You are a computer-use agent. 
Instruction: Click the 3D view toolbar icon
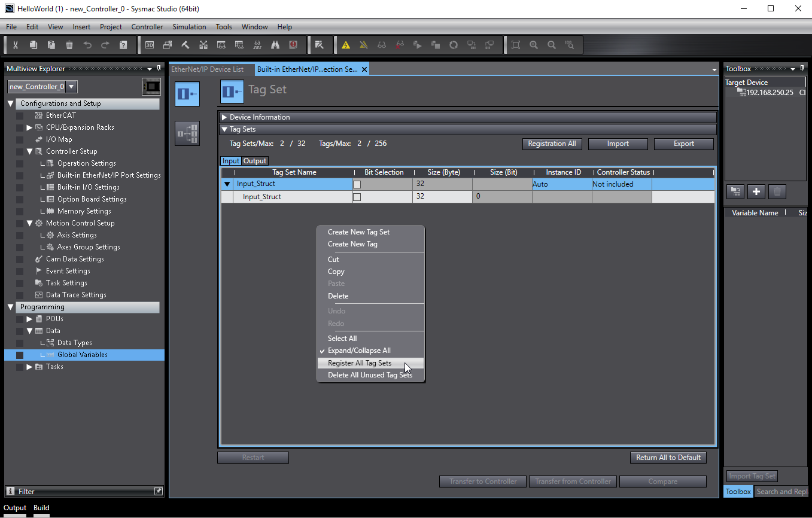[x=150, y=45]
